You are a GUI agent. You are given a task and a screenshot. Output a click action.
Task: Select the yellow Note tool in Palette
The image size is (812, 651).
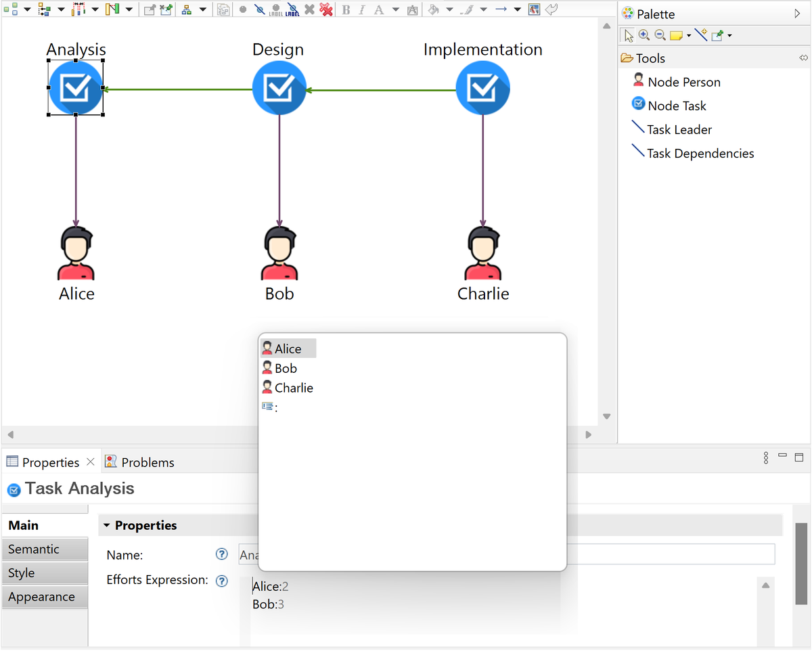[x=676, y=36]
